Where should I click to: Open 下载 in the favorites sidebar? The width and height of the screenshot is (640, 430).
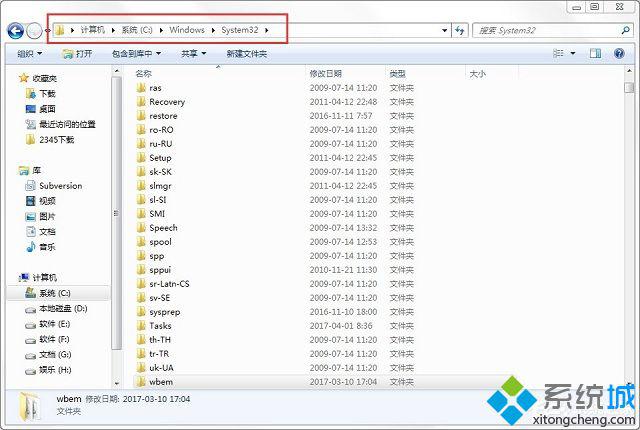point(41,93)
